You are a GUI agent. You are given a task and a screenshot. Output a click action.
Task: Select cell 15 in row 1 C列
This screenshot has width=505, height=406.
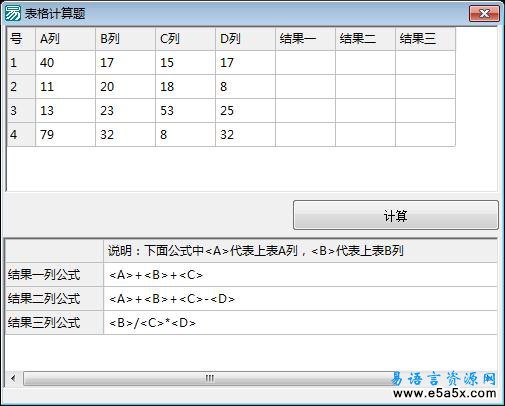click(x=185, y=63)
